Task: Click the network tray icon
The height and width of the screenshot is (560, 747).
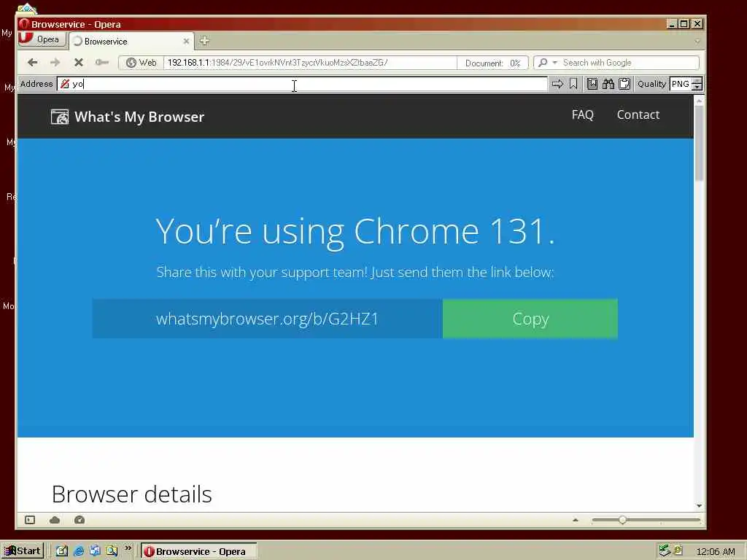Action: [664, 551]
